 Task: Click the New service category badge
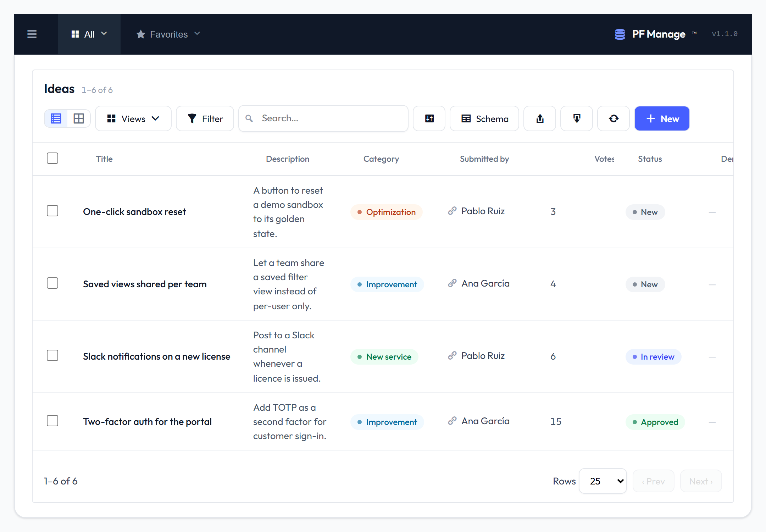click(x=384, y=357)
